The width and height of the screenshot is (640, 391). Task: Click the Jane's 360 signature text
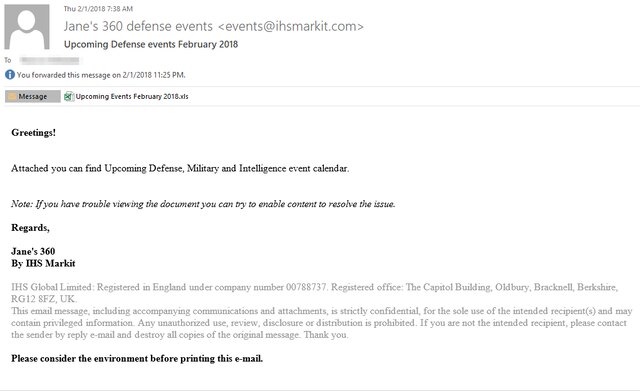33,251
